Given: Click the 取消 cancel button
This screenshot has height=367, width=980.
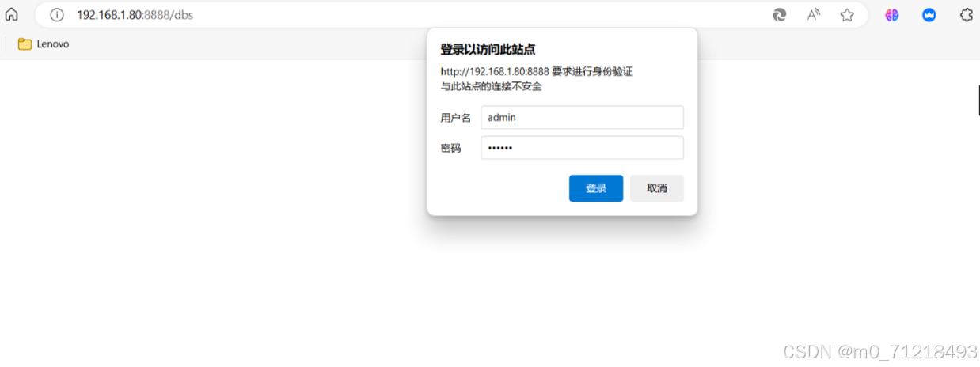Looking at the screenshot, I should (657, 188).
